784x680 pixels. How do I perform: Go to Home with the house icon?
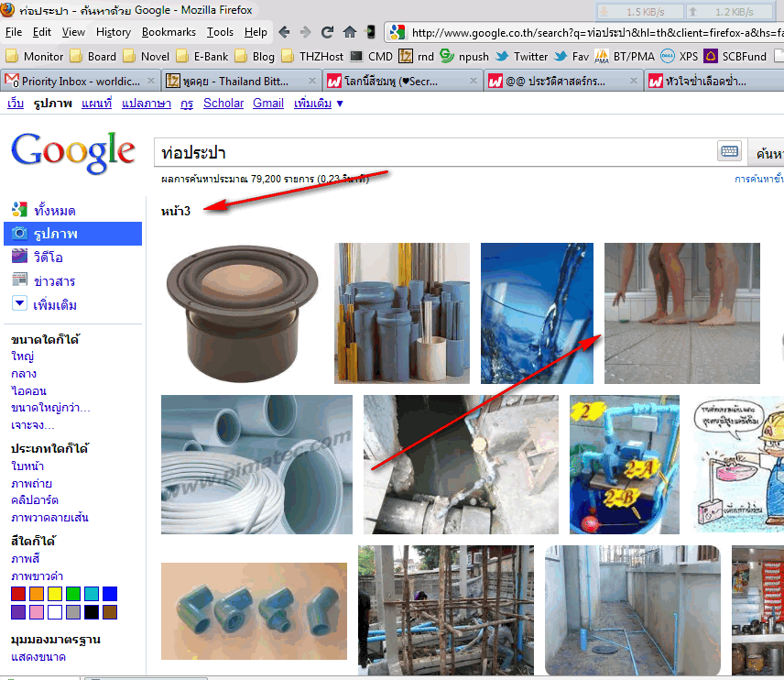[x=350, y=32]
